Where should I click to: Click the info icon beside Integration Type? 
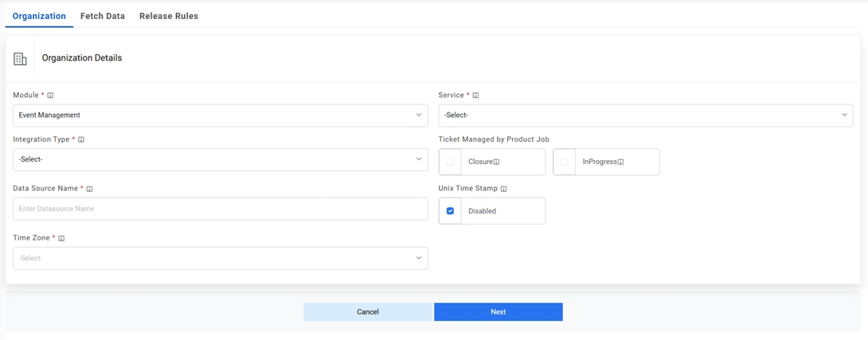[81, 139]
